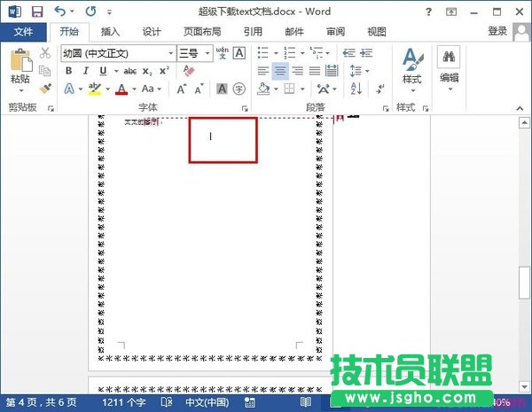Click the macro recording icon in the status bar
The height and width of the screenshot is (412, 532).
click(x=249, y=402)
